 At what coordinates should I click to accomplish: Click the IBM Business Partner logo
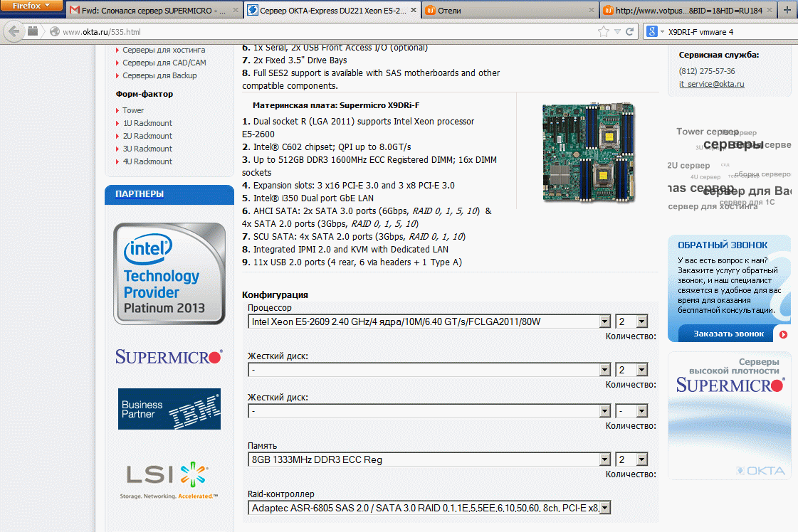point(169,409)
